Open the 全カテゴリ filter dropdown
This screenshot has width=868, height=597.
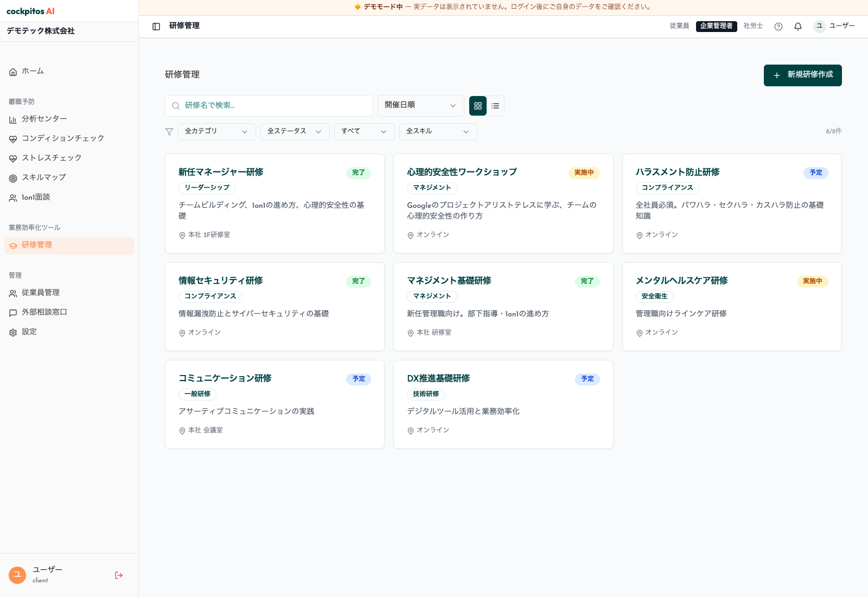(216, 131)
